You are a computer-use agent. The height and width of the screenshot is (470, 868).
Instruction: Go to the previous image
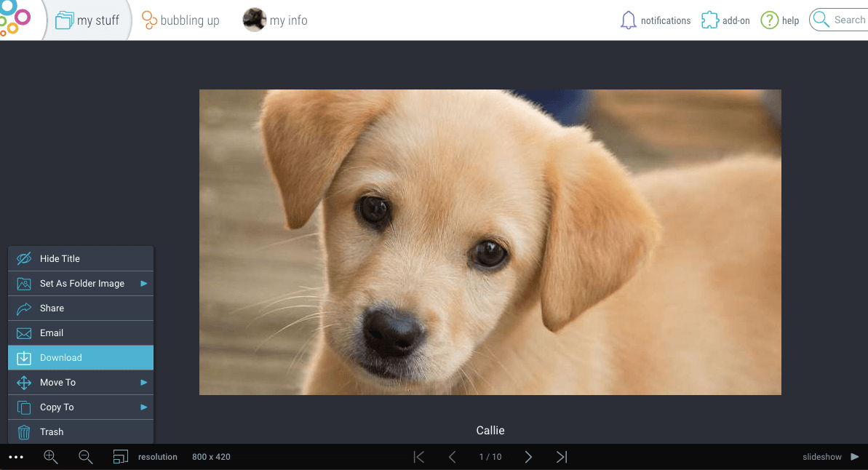pyautogui.click(x=453, y=457)
